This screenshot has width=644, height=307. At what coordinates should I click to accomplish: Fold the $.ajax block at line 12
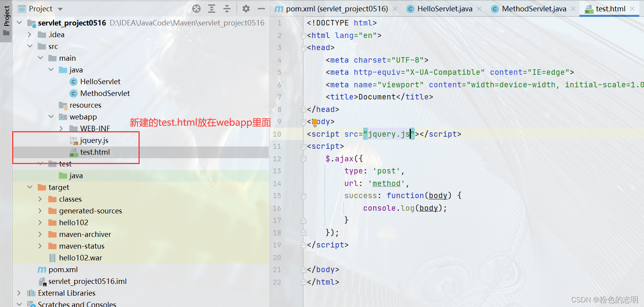[303, 159]
